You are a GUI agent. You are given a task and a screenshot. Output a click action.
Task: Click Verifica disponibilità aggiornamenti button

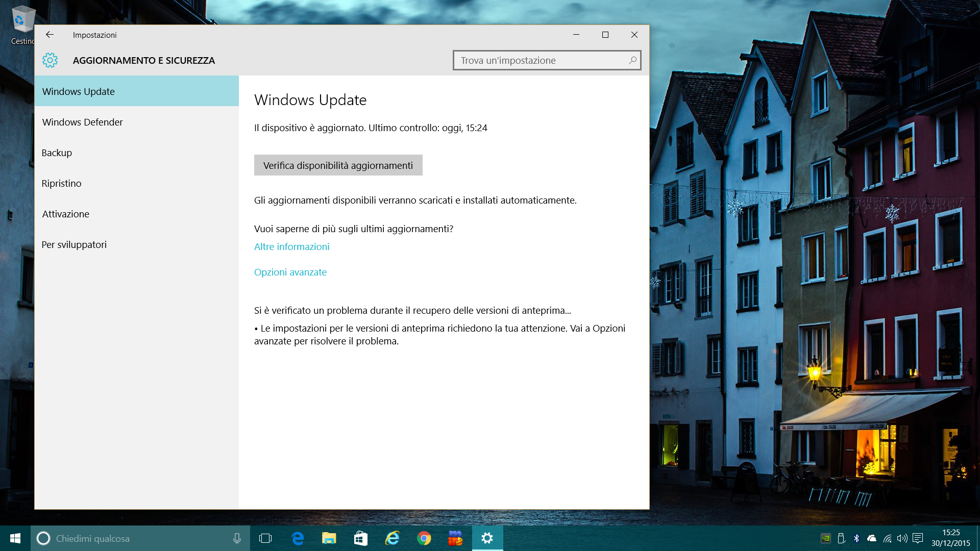[338, 165]
